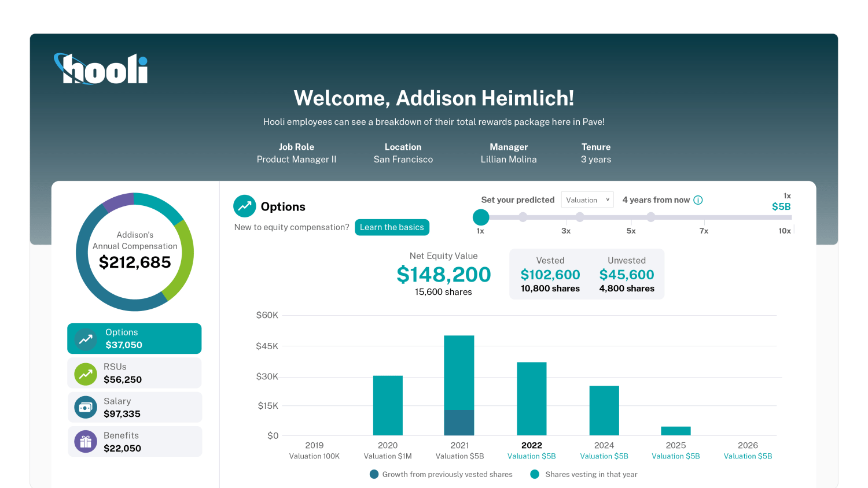Select the RSUs compensation tab
This screenshot has width=868, height=488.
pyautogui.click(x=134, y=373)
